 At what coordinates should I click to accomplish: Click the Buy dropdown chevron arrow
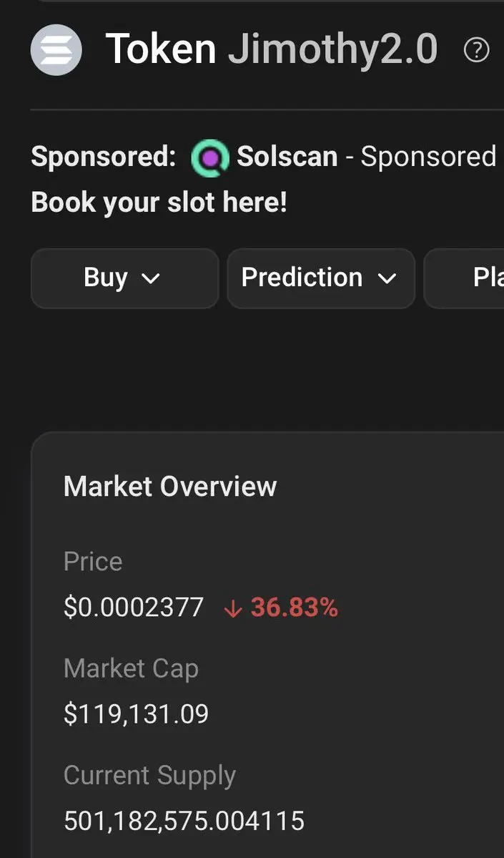(150, 279)
